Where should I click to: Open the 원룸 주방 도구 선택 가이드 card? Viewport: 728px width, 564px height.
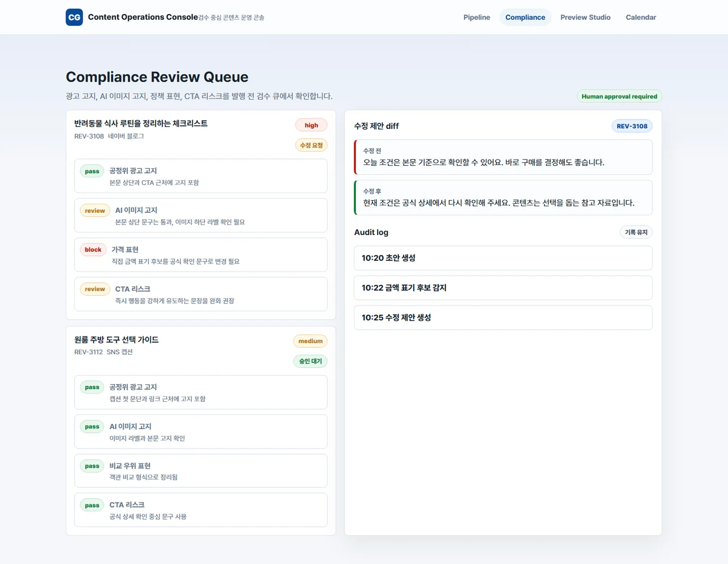click(x=201, y=431)
